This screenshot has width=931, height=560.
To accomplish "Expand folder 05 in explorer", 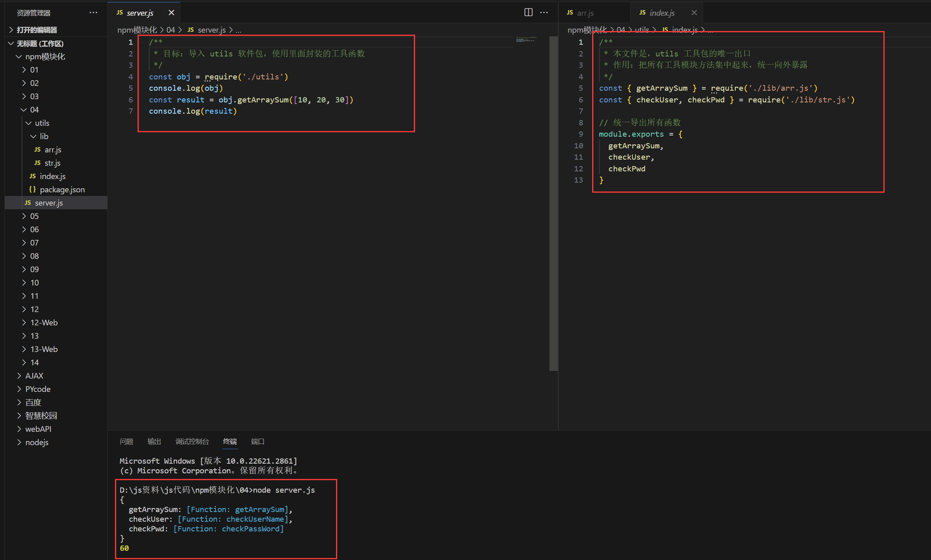I will pos(56,216).
